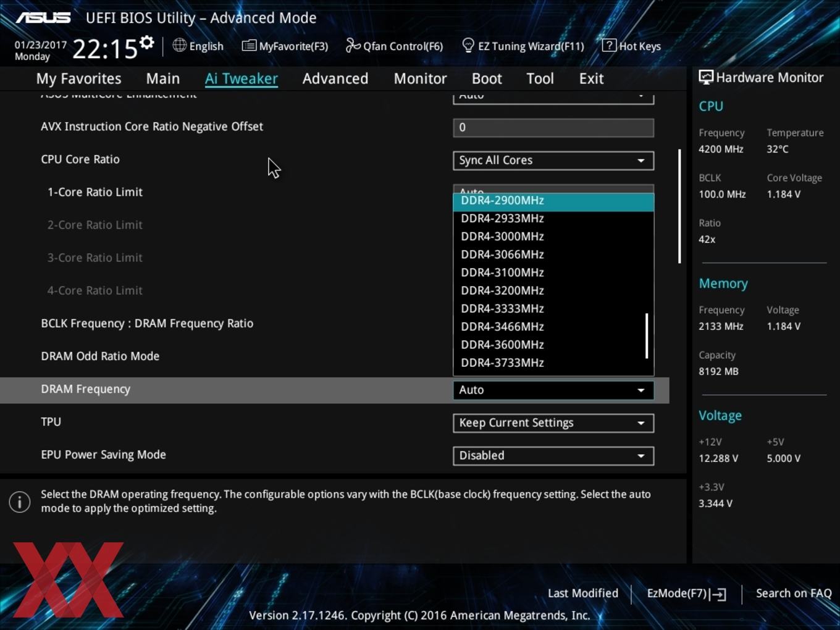Open the Hot Keys help
This screenshot has width=840, height=630.
[631, 46]
